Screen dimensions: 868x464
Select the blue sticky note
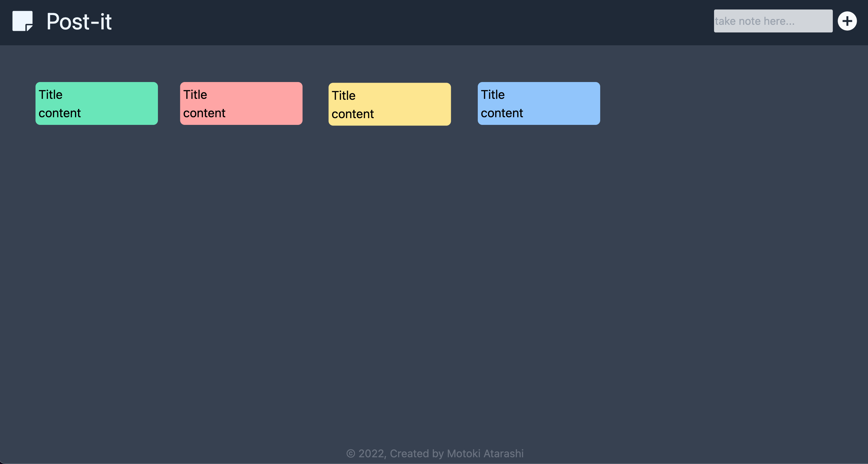click(538, 103)
